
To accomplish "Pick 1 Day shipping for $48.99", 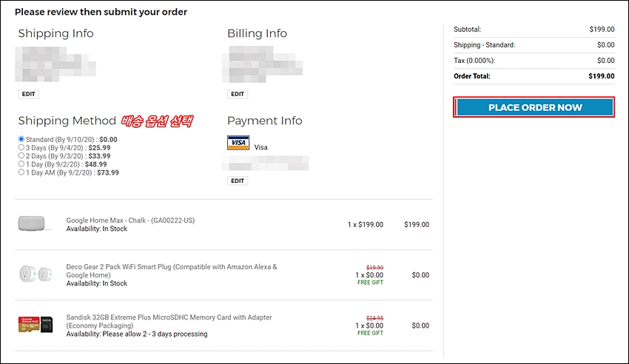I will point(21,164).
